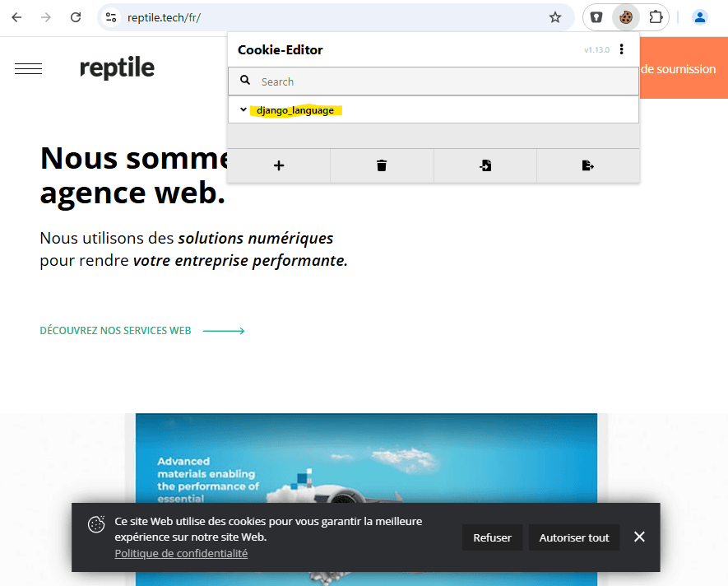The height and width of the screenshot is (586, 728).
Task: Click the back navigation arrow
Action: 16,16
